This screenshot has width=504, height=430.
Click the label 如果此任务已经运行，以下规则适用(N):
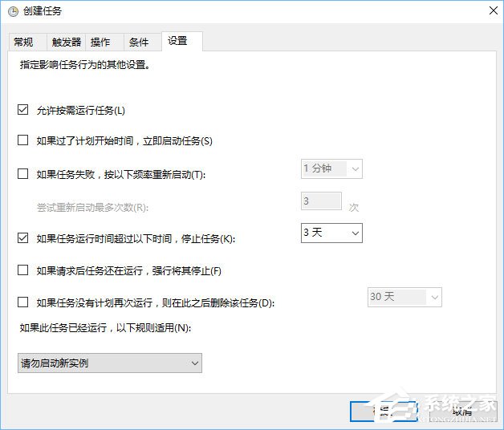[105, 328]
